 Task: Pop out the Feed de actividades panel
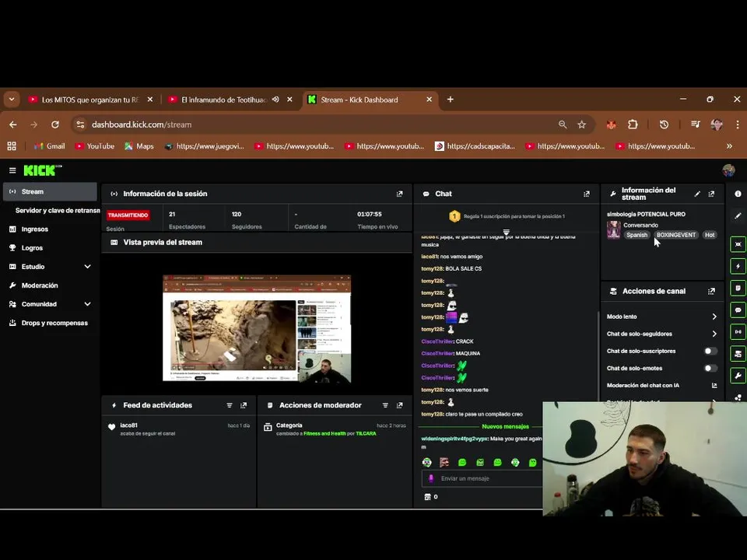click(244, 405)
